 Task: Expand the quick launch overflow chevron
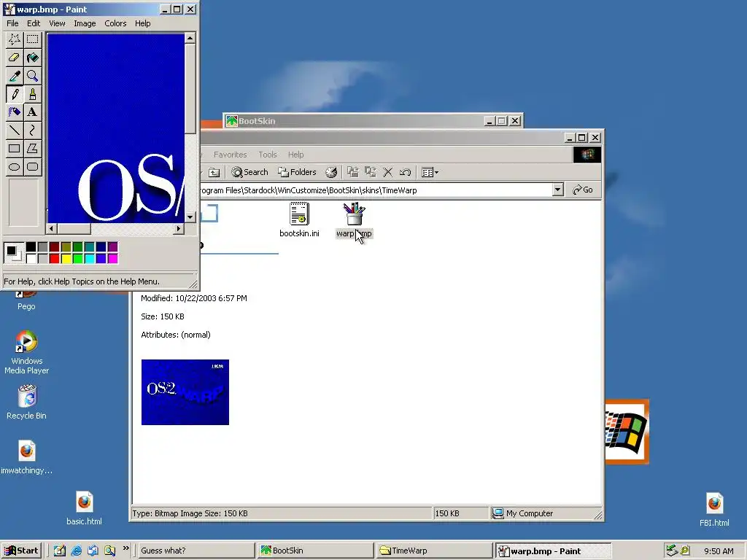(125, 548)
